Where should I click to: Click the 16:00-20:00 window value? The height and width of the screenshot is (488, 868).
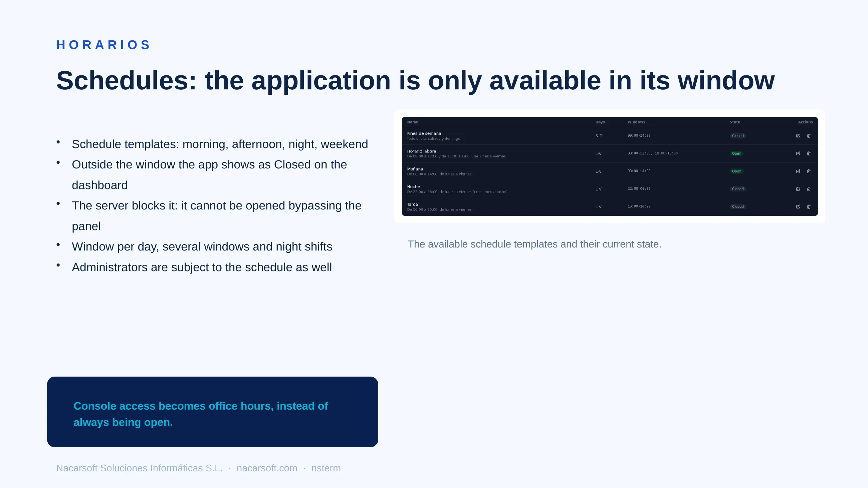(639, 206)
